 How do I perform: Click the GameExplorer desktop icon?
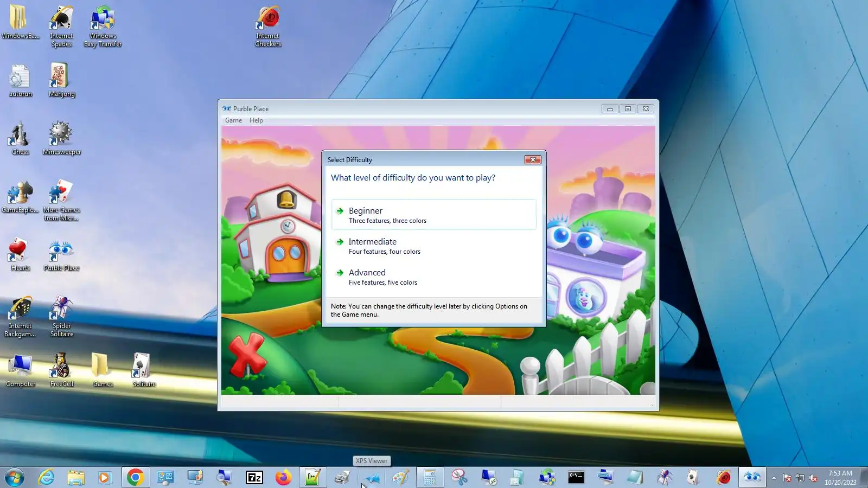coord(20,197)
